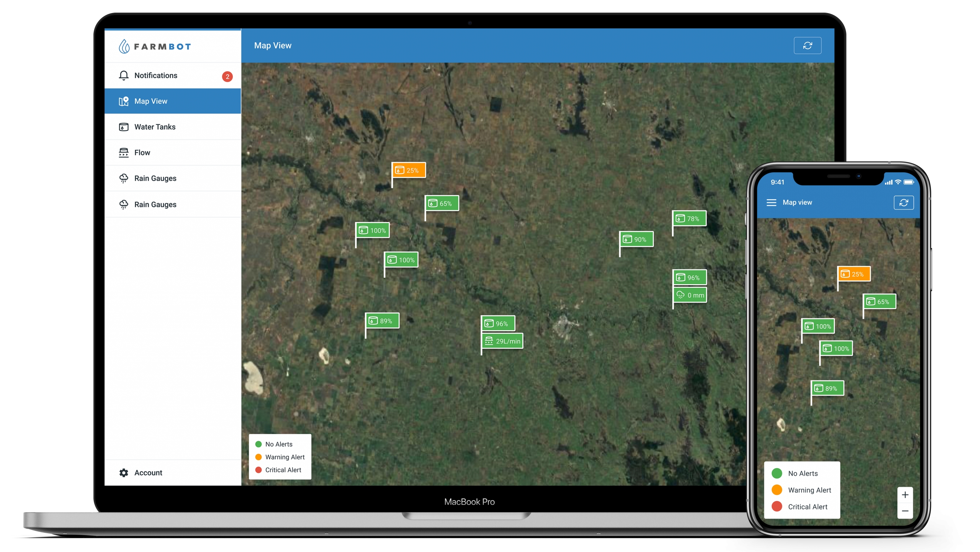Click the red notification count badge

click(227, 77)
